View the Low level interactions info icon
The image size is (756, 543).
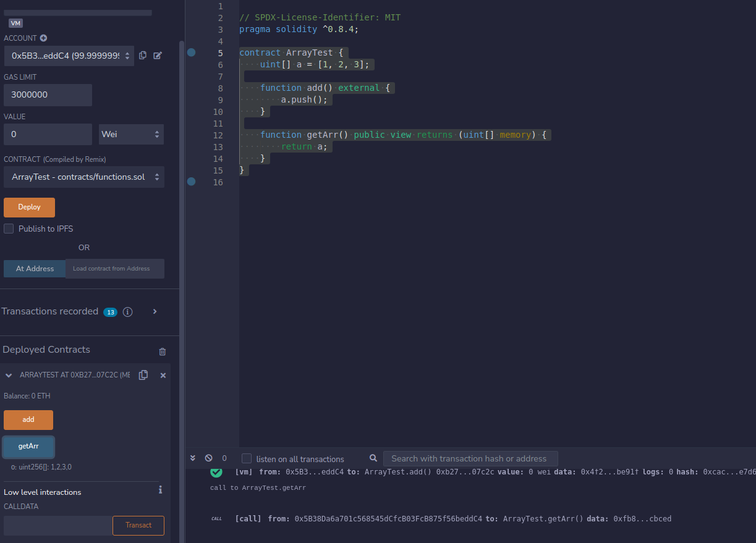pos(160,489)
